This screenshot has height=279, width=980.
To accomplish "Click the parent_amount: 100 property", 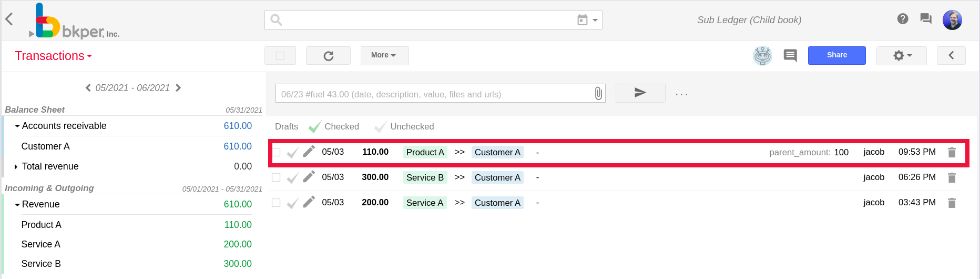I will point(809,152).
